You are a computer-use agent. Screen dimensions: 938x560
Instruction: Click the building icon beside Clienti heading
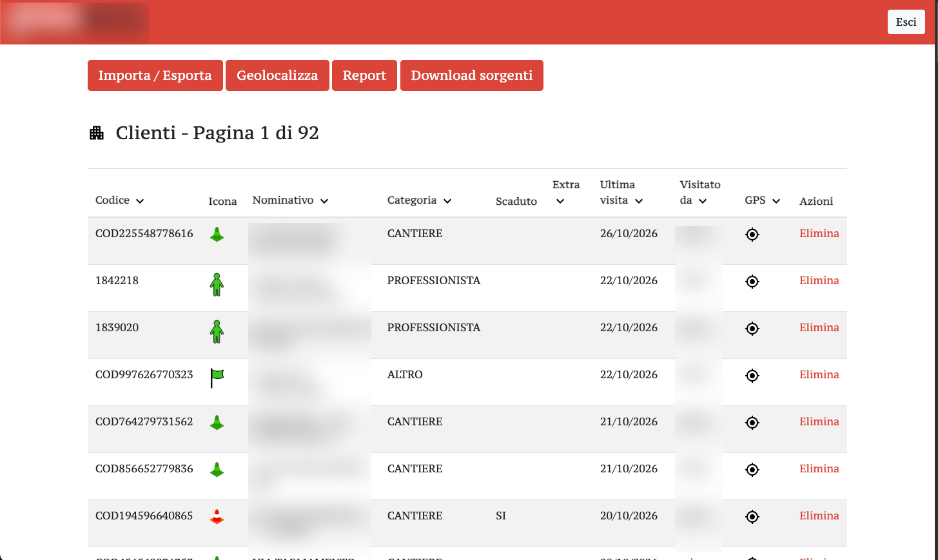pyautogui.click(x=97, y=133)
